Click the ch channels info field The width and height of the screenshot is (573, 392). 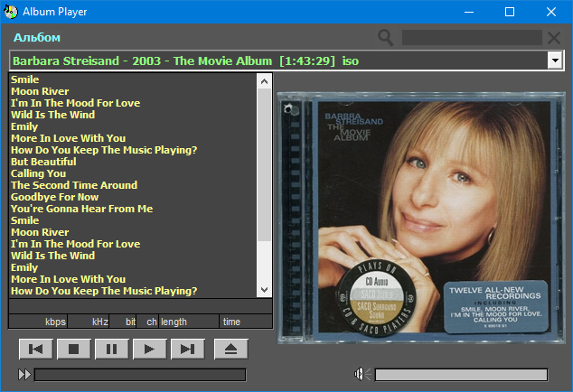pyautogui.click(x=147, y=322)
